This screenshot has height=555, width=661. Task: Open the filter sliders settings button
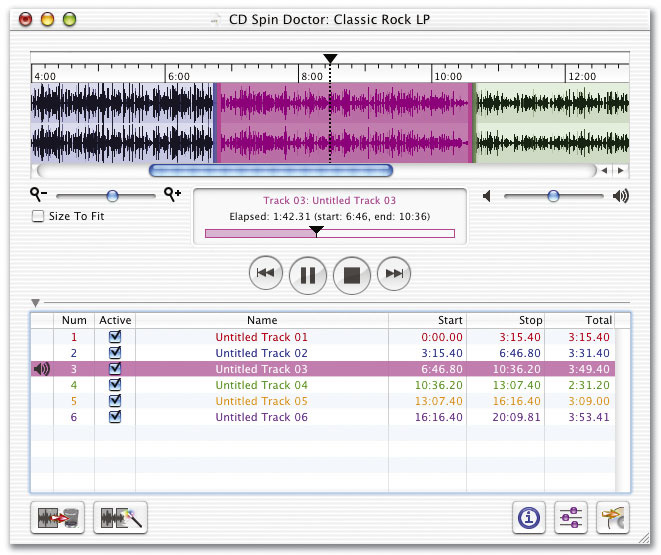(571, 517)
